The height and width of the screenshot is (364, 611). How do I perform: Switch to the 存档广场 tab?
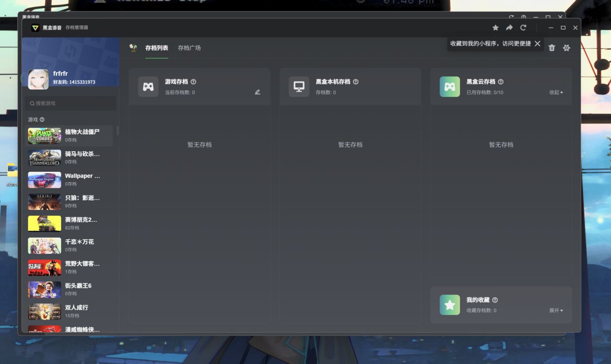tap(189, 48)
